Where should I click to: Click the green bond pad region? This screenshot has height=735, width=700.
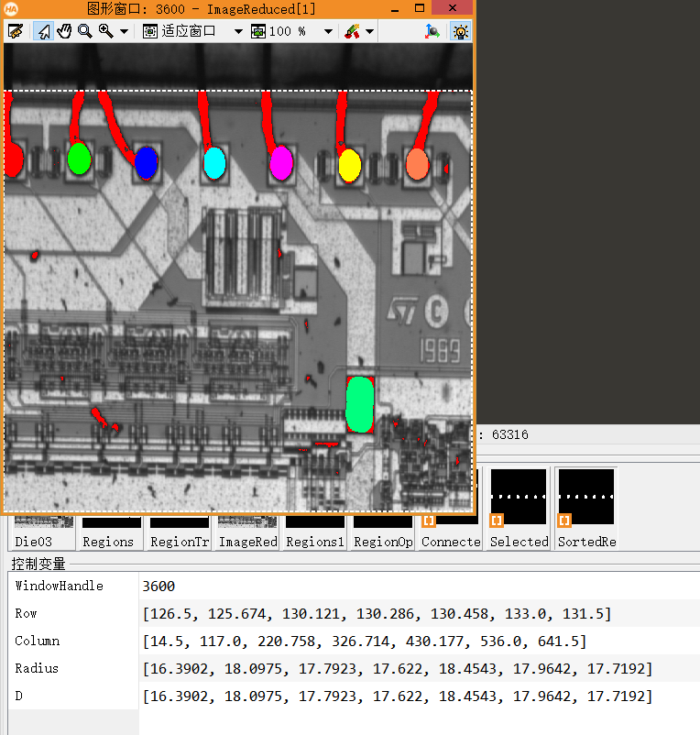79,159
